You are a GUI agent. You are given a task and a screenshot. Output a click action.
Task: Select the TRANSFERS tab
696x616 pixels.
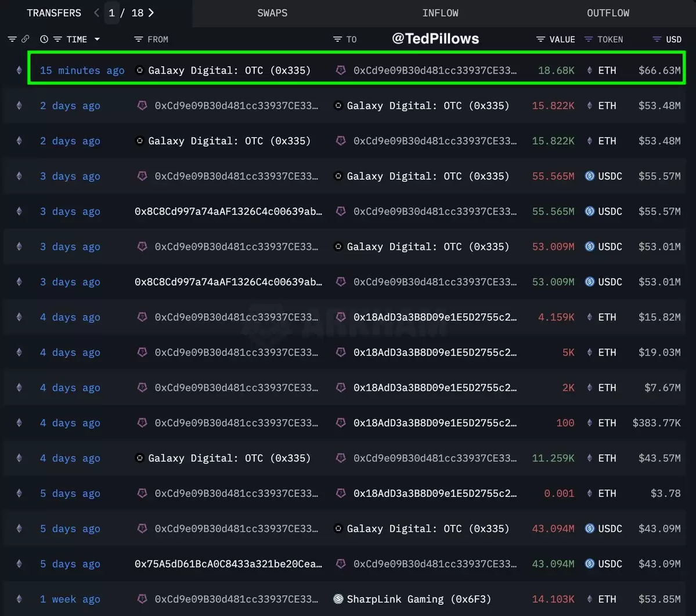coord(54,13)
